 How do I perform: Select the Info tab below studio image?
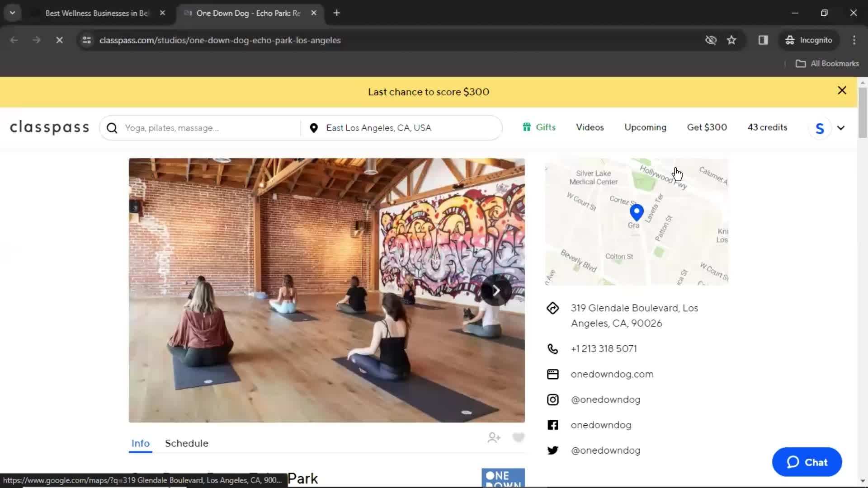tap(141, 443)
